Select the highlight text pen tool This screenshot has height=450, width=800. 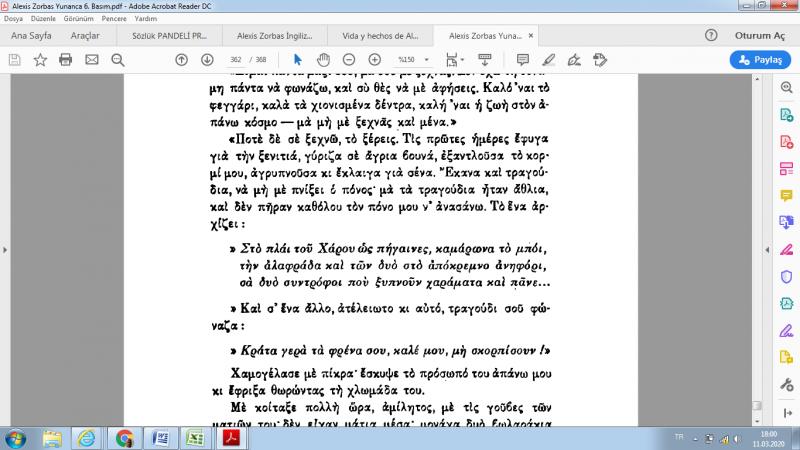click(x=548, y=60)
